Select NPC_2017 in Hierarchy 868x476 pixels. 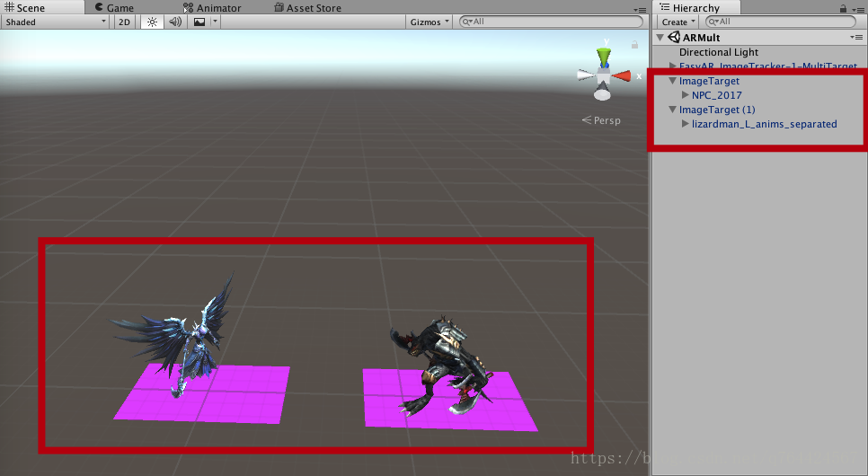pos(716,95)
